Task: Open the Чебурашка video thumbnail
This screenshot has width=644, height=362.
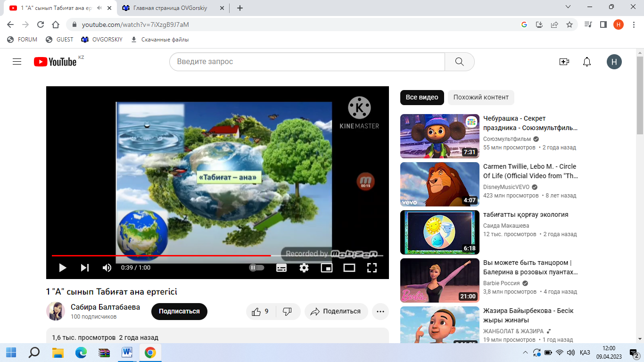Action: (440, 136)
